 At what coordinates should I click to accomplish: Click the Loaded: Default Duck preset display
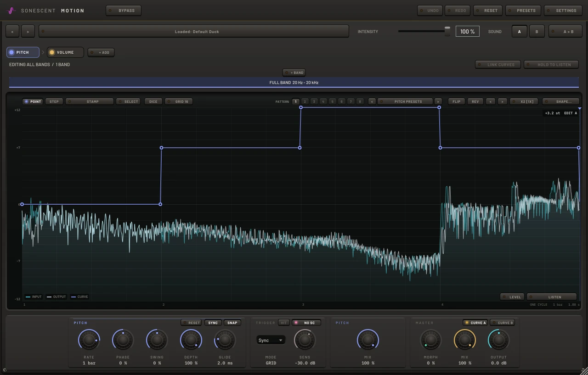(x=194, y=32)
